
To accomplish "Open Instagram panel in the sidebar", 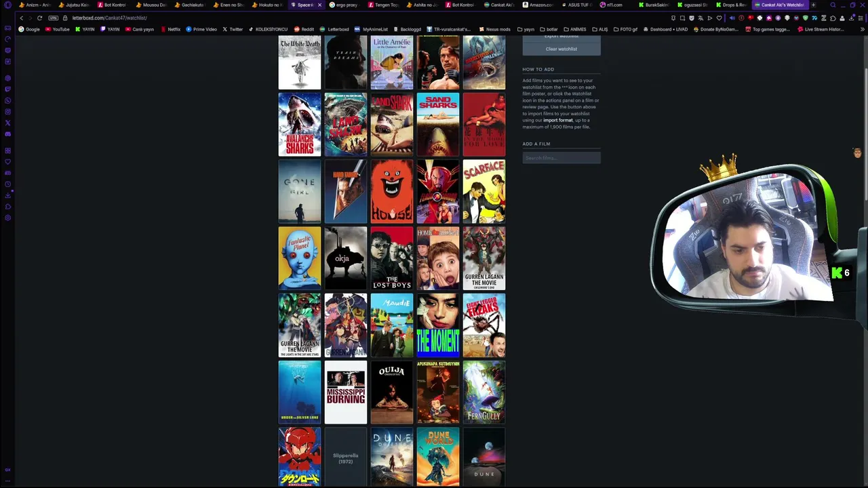I will 7,112.
